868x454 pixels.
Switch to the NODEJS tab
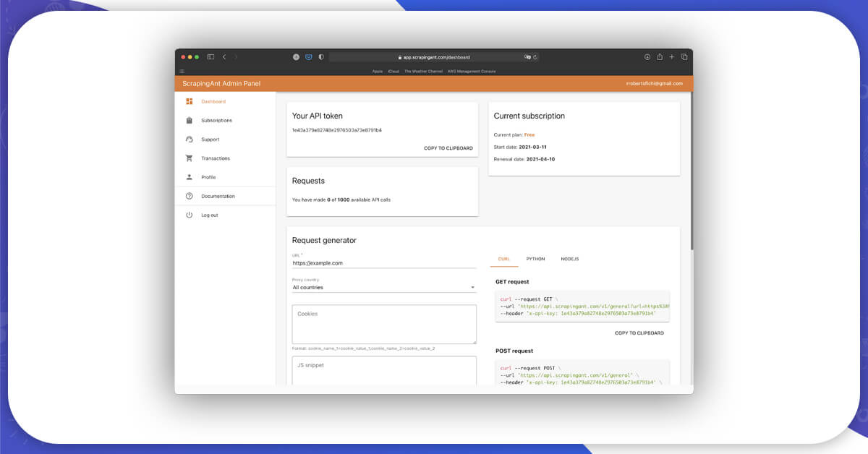(570, 259)
